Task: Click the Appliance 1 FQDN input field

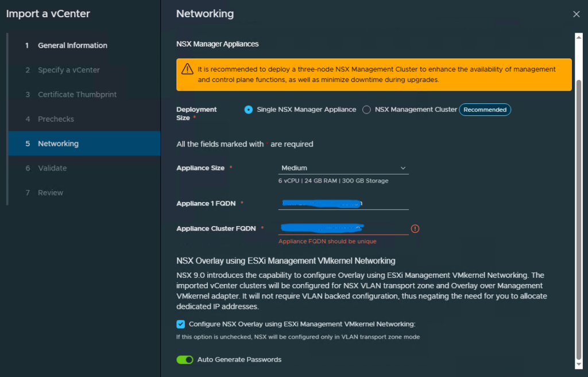Action: pos(343,204)
